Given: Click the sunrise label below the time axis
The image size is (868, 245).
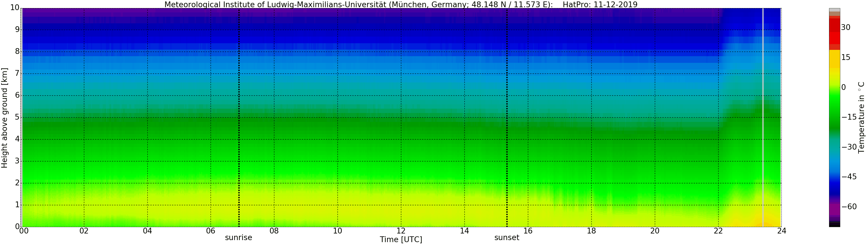Looking at the screenshot, I should tap(238, 238).
